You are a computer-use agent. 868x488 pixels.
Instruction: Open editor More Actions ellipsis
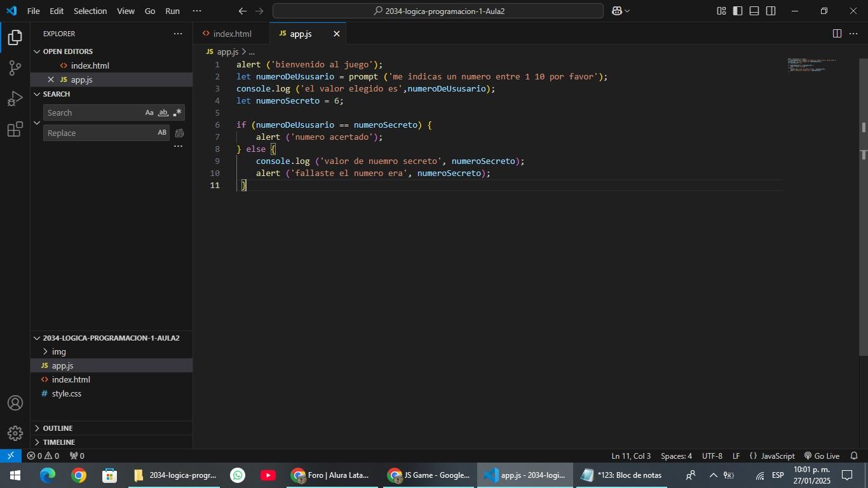pyautogui.click(x=853, y=34)
